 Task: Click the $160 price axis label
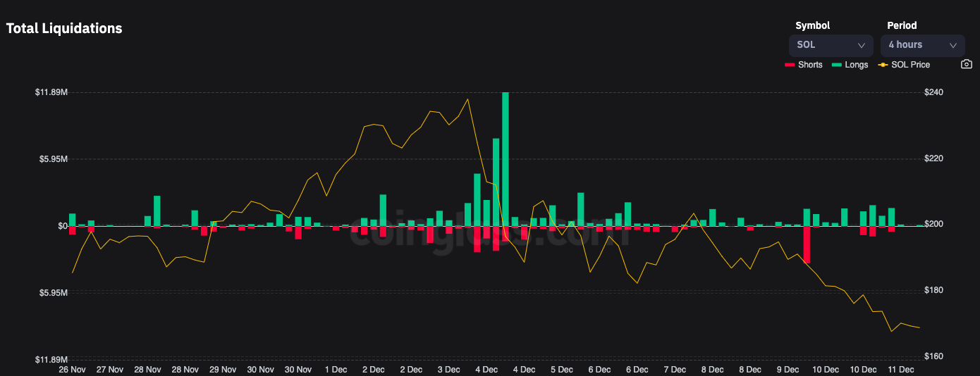[933, 357]
